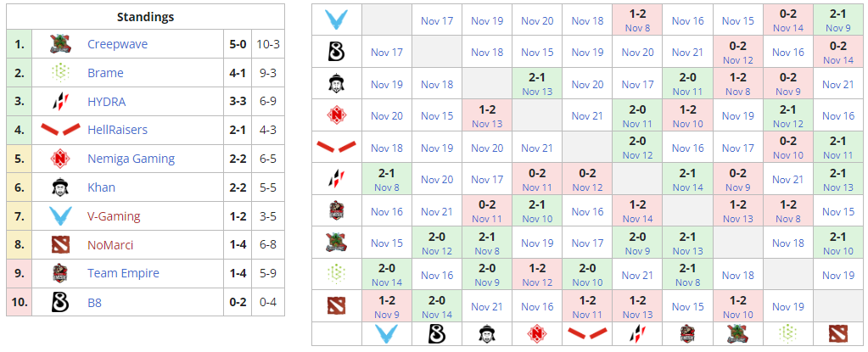The image size is (868, 352).
Task: Click the Creepwave logo in the standings list
Action: pos(59,43)
